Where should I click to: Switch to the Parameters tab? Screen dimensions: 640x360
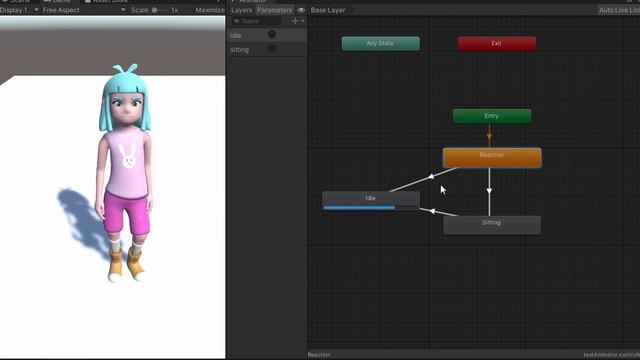click(274, 10)
